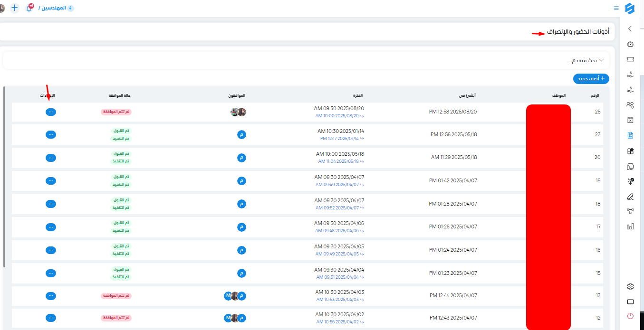Click تم التنفيذ badge in row 20
Viewport: 644px width, 330px height.
121,161
